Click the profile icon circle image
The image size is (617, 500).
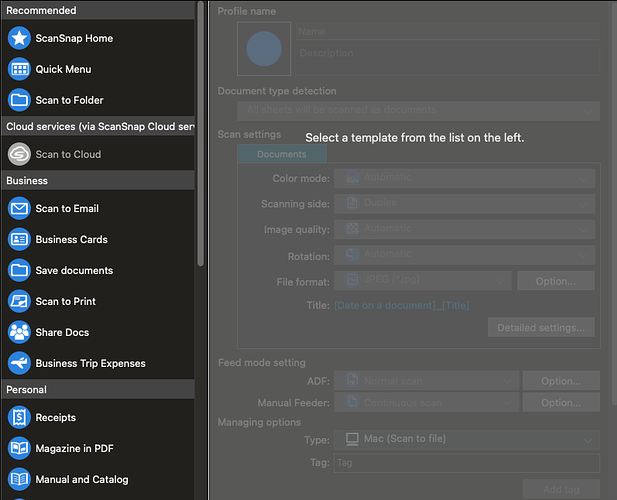coord(264,49)
